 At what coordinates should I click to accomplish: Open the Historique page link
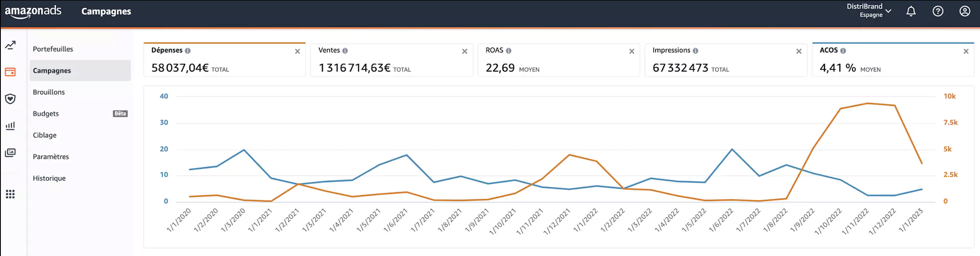[49, 178]
